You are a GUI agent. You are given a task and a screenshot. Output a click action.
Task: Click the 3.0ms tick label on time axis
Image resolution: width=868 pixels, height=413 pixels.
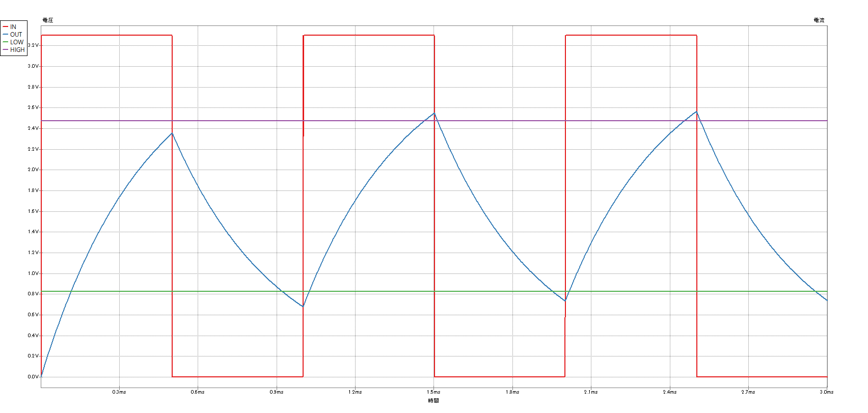[826, 392]
